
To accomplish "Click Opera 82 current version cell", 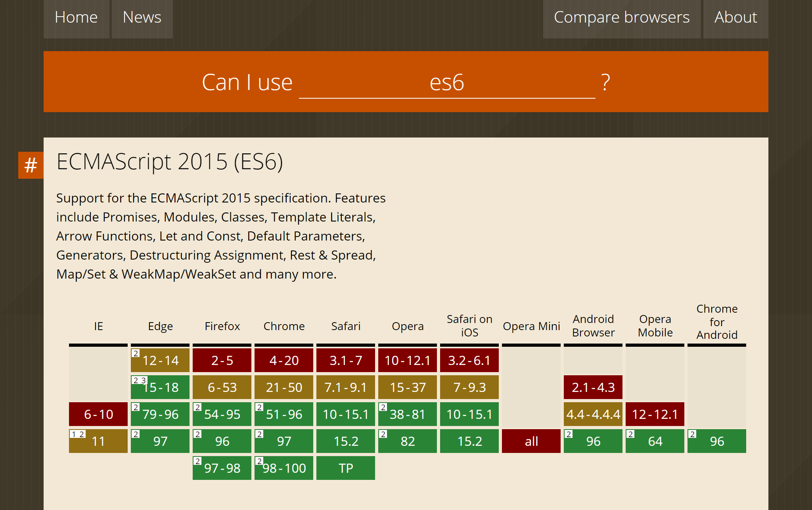I will [x=408, y=441].
